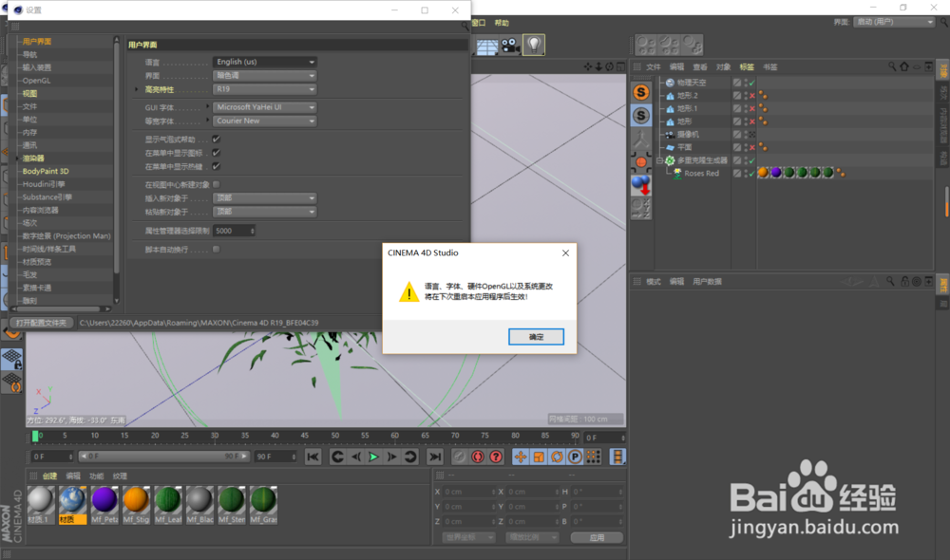Click the keyframe selection question-mark icon

click(496, 457)
